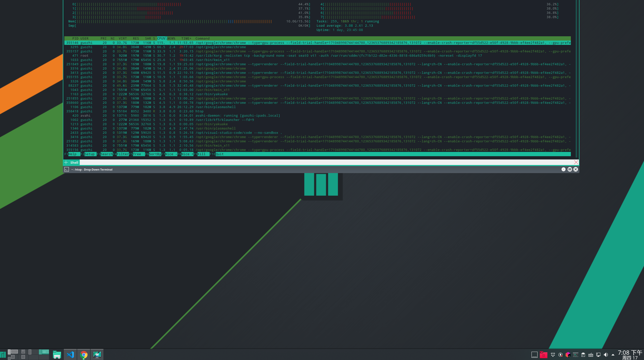The width and height of the screenshot is (644, 360).
Task: Open the Yakuake hamburger menu button
Action: (x=570, y=169)
